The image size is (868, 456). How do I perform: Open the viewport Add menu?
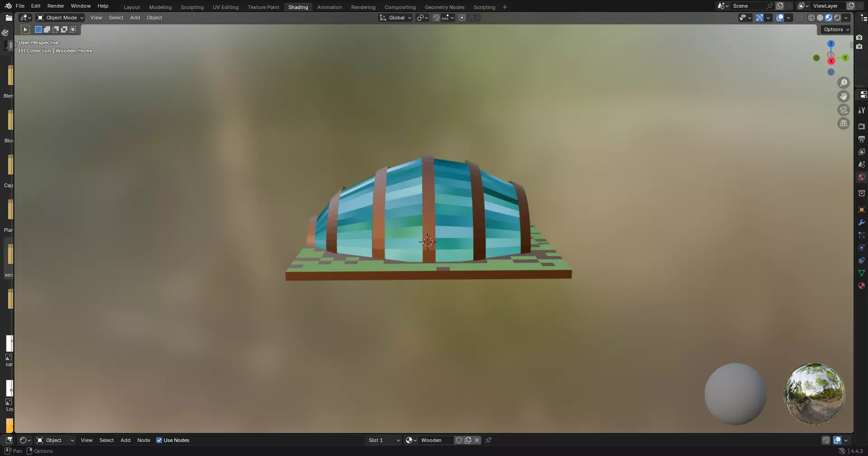click(x=135, y=18)
